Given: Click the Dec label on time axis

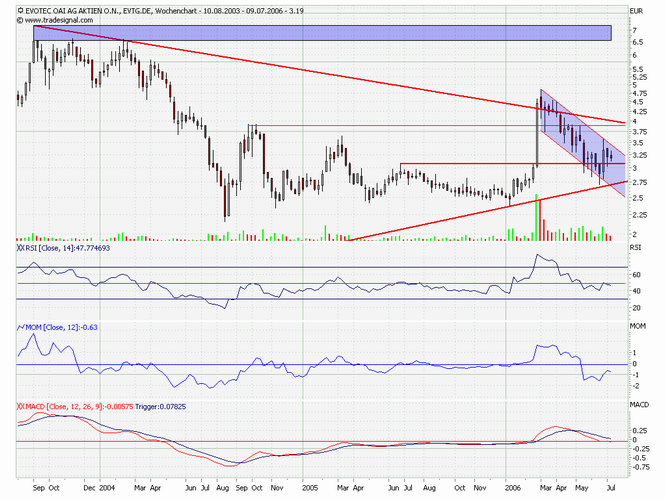Looking at the screenshot, I should click(90, 488).
